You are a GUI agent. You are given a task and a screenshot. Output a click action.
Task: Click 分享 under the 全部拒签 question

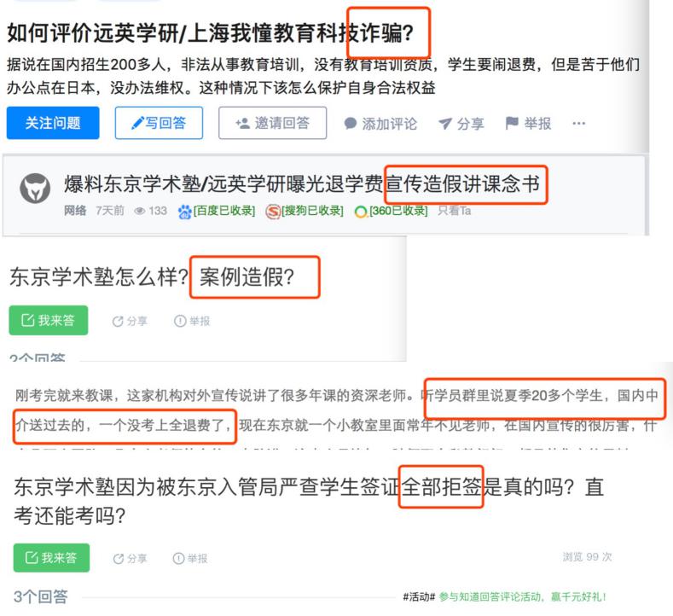coord(130,559)
